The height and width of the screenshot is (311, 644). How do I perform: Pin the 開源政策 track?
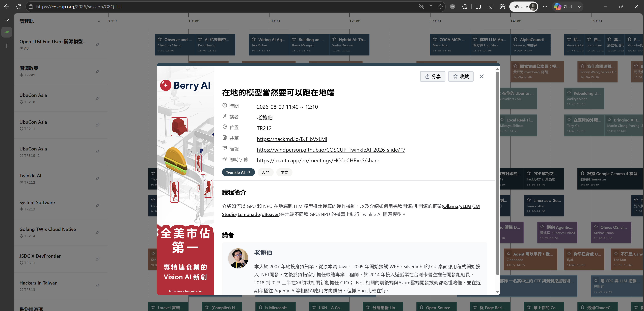point(98,71)
